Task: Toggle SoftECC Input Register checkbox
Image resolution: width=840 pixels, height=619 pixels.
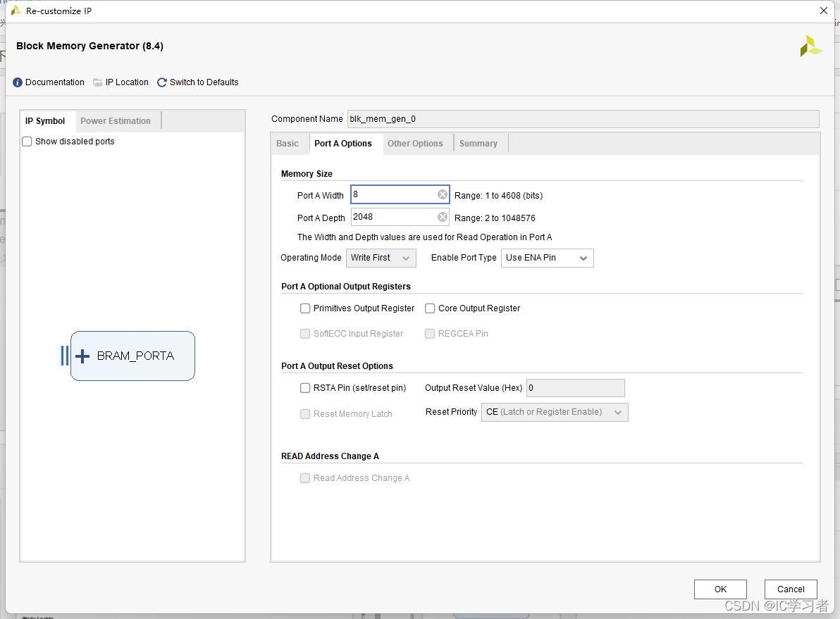Action: (x=305, y=334)
